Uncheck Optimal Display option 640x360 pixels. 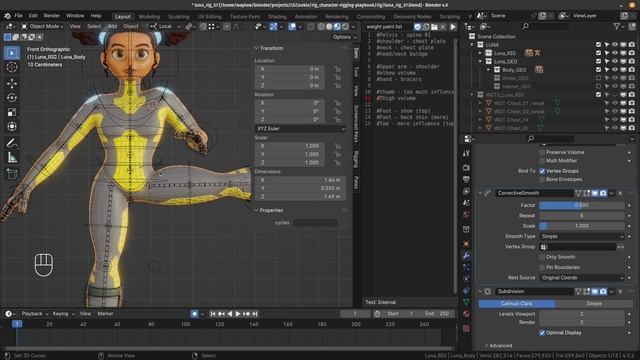(x=542, y=333)
